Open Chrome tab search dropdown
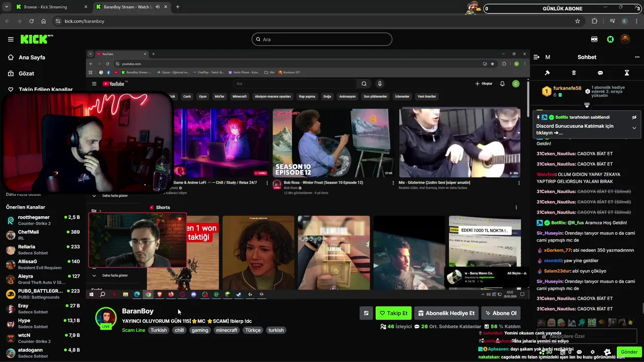This screenshot has width=644, height=362. click(7, 7)
